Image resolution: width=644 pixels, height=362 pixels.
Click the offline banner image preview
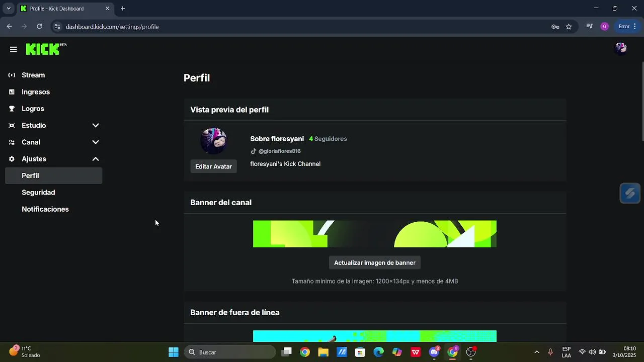pos(375,336)
